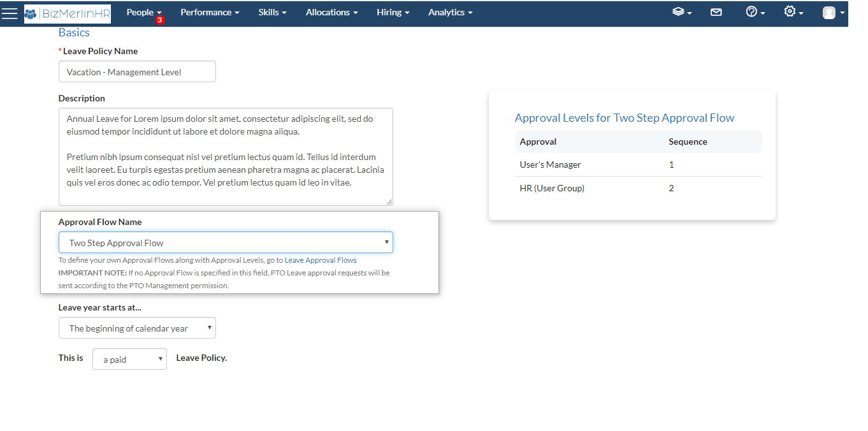Click the BizMerlinHR logo
Screen dimensions: 868x431
[68, 13]
